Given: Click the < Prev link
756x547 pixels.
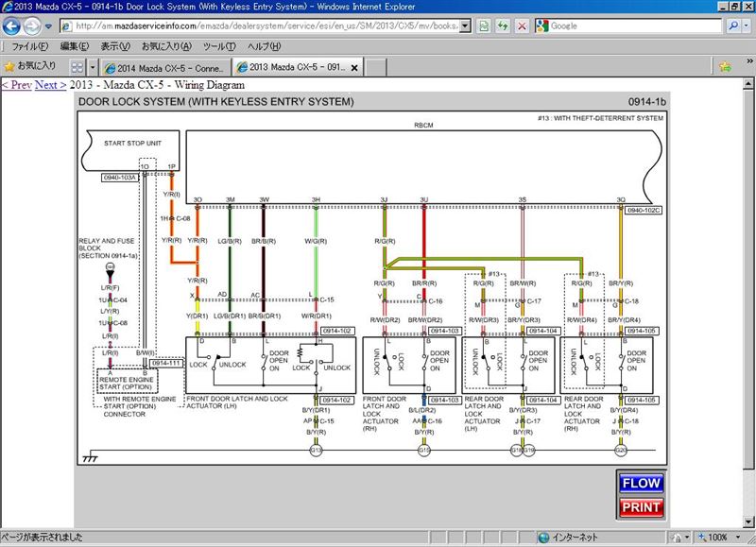Looking at the screenshot, I should pyautogui.click(x=17, y=85).
